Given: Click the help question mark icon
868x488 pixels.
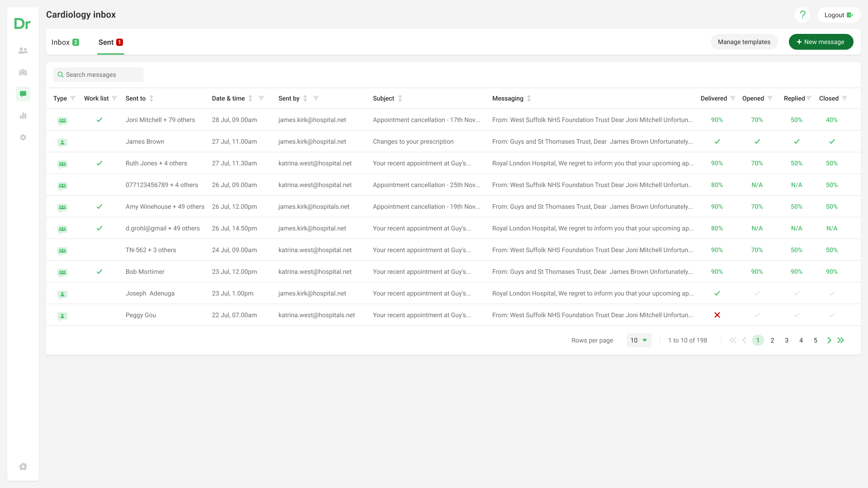Looking at the screenshot, I should [x=802, y=15].
